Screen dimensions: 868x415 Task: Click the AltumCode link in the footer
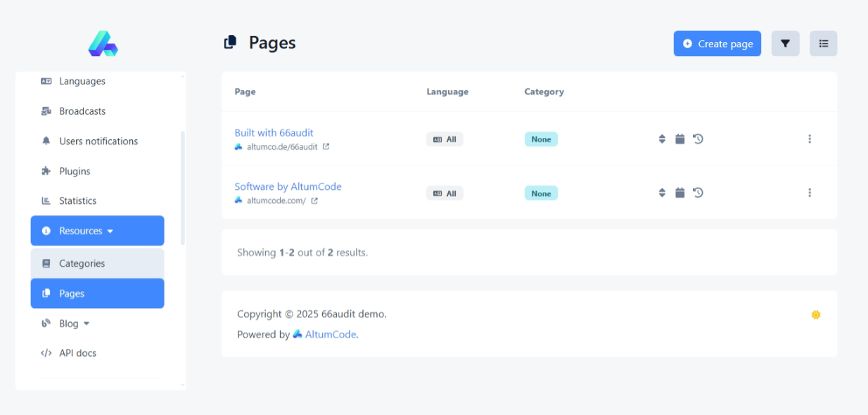pos(330,335)
